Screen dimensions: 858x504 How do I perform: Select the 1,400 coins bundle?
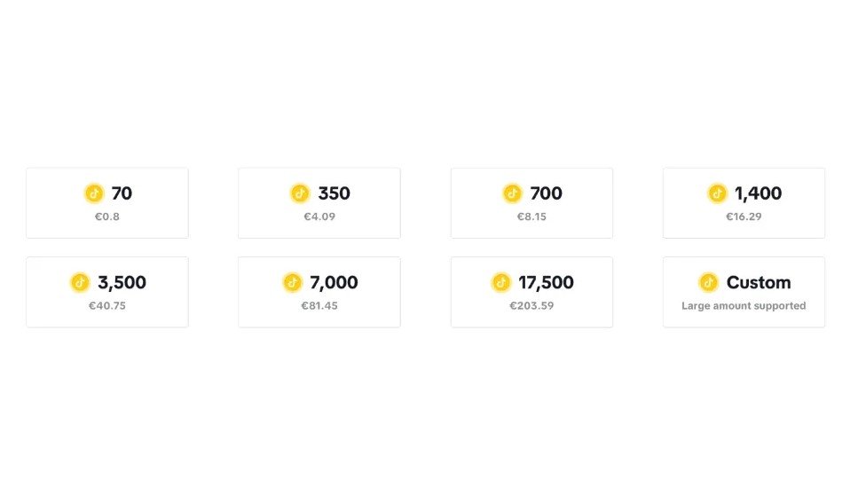point(744,203)
